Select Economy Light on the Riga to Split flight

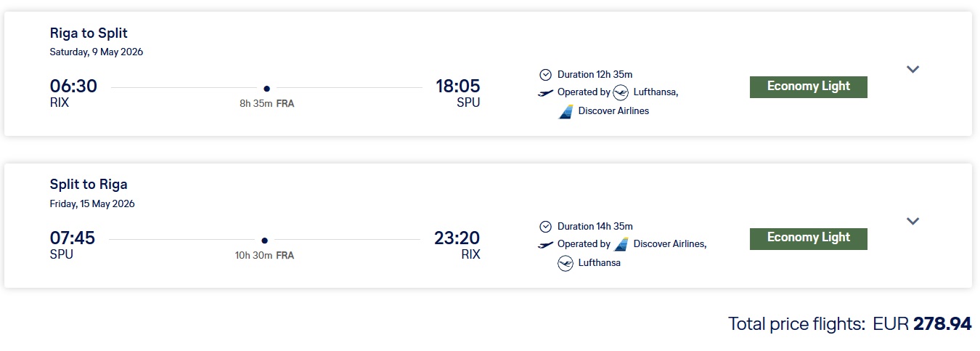[x=808, y=86]
